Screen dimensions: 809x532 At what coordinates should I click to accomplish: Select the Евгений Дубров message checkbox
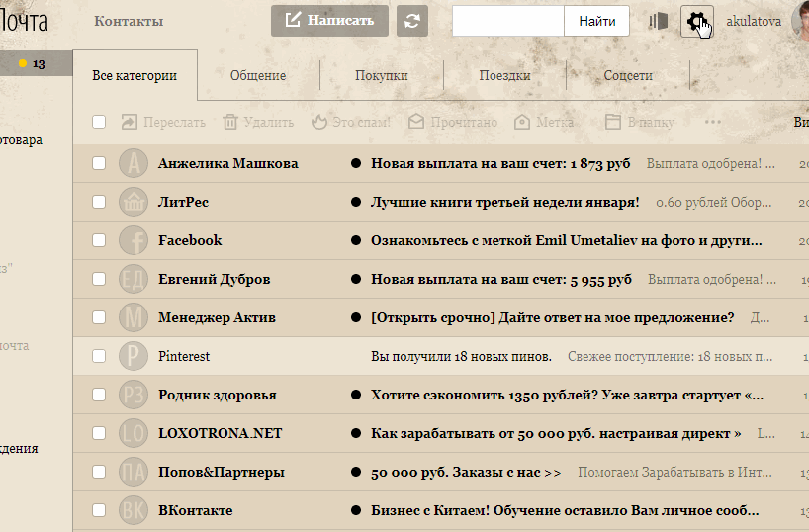tap(99, 279)
